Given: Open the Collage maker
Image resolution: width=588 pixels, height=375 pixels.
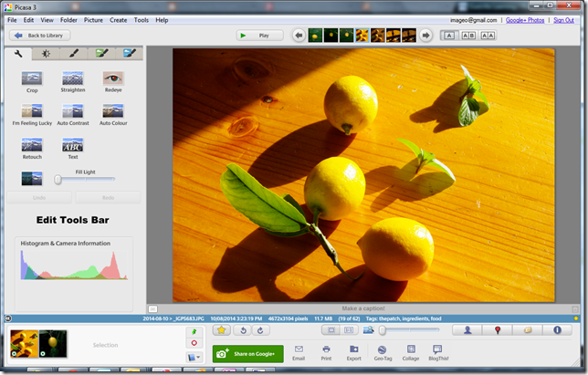Looking at the screenshot, I should 411,349.
